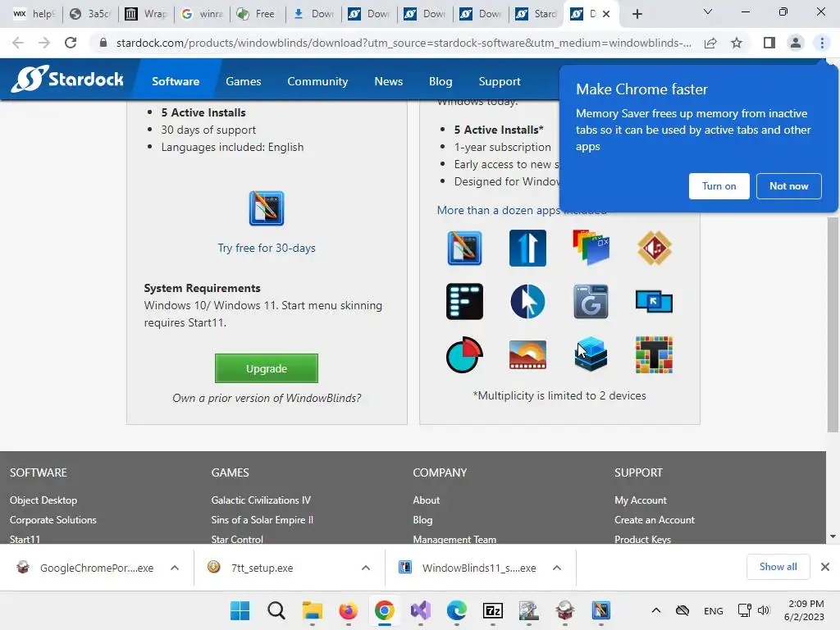The image size is (840, 630).
Task: Open the Games nav menu
Action: click(243, 81)
